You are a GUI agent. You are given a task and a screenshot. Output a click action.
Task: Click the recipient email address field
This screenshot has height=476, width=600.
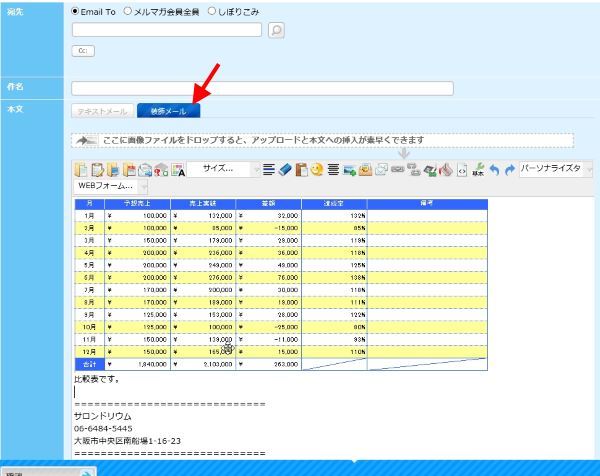pyautogui.click(x=167, y=30)
